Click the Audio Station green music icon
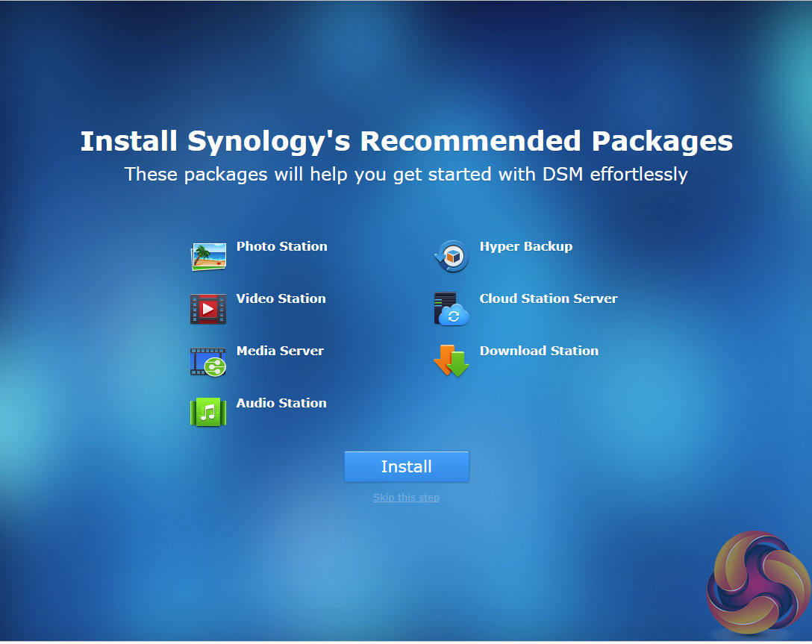The height and width of the screenshot is (644, 812). (208, 413)
